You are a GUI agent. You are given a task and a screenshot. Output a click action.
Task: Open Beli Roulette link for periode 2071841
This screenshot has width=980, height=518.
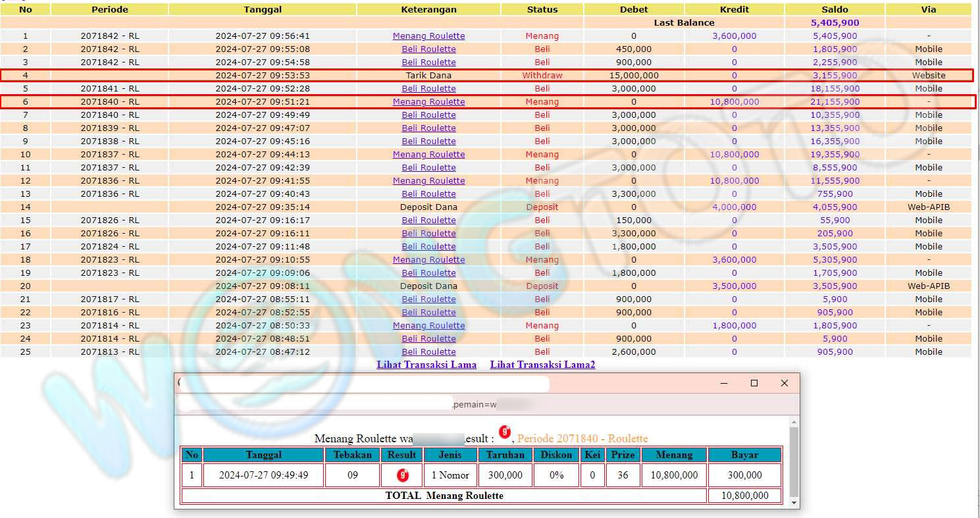(428, 89)
